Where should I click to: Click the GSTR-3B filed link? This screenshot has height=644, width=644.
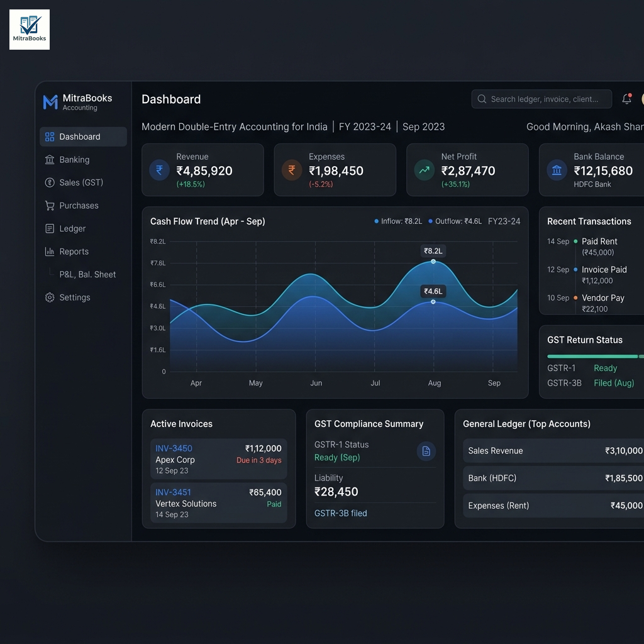(x=340, y=513)
